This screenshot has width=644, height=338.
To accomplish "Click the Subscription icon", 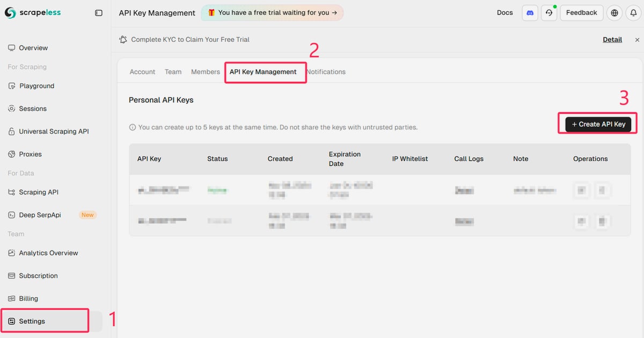I will pos(11,276).
